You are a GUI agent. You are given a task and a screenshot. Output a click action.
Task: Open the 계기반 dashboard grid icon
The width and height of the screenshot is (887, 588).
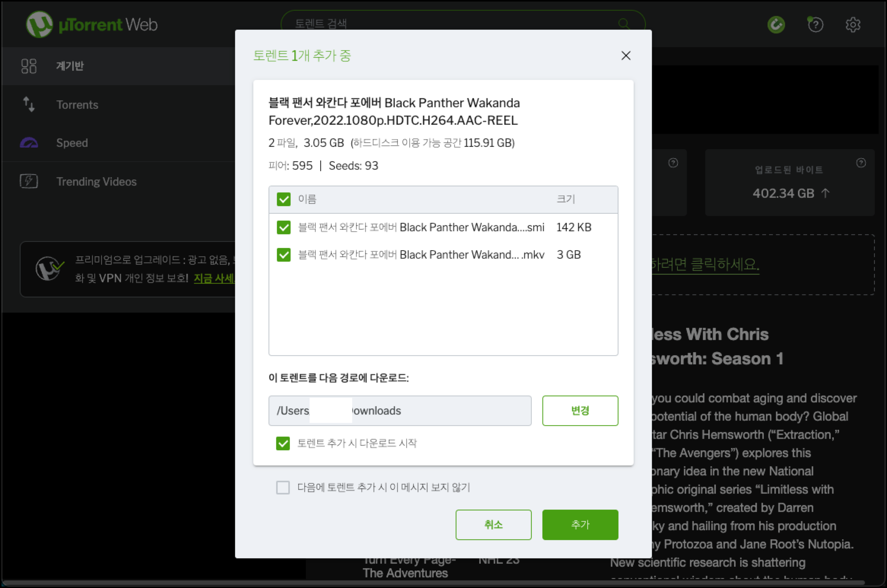coord(29,66)
